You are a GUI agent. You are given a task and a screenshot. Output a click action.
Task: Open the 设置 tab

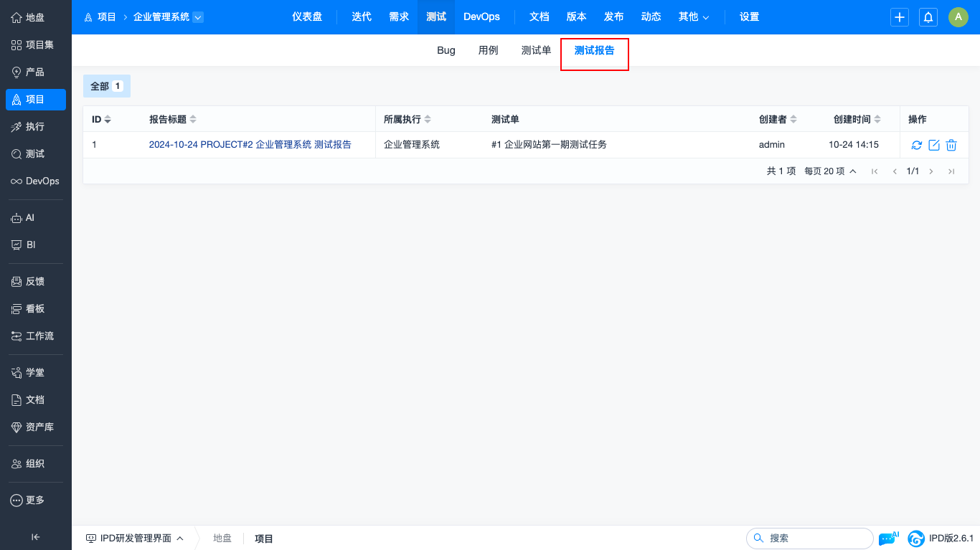pos(750,17)
